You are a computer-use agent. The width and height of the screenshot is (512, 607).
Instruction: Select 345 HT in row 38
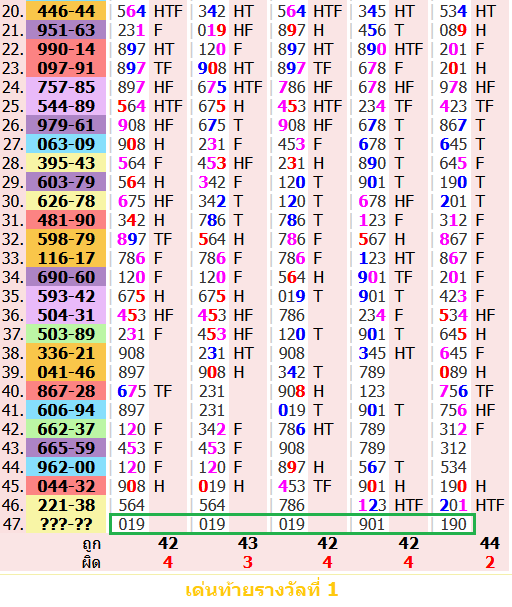386,353
